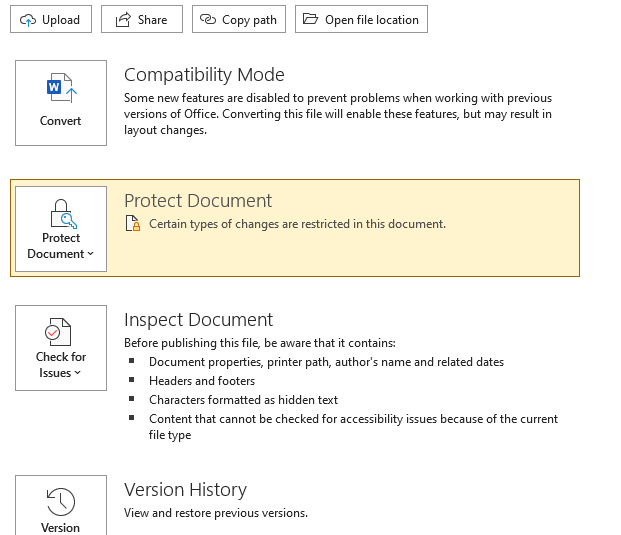Select the Version History heading text
Viewport: 621px width, 535px height.
185,490
